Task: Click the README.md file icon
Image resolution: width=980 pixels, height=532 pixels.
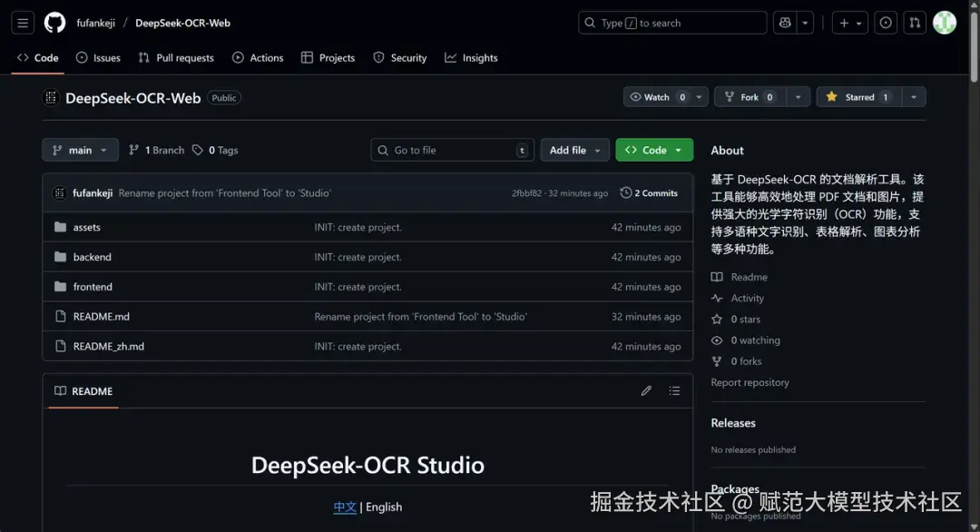Action: pos(60,316)
